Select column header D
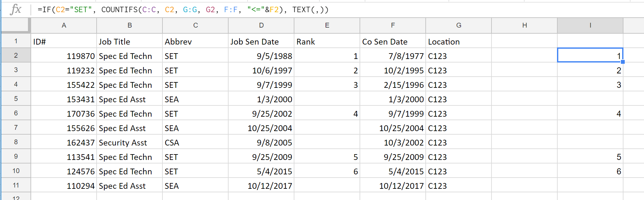Image resolution: width=644 pixels, height=200 pixels. click(261, 25)
